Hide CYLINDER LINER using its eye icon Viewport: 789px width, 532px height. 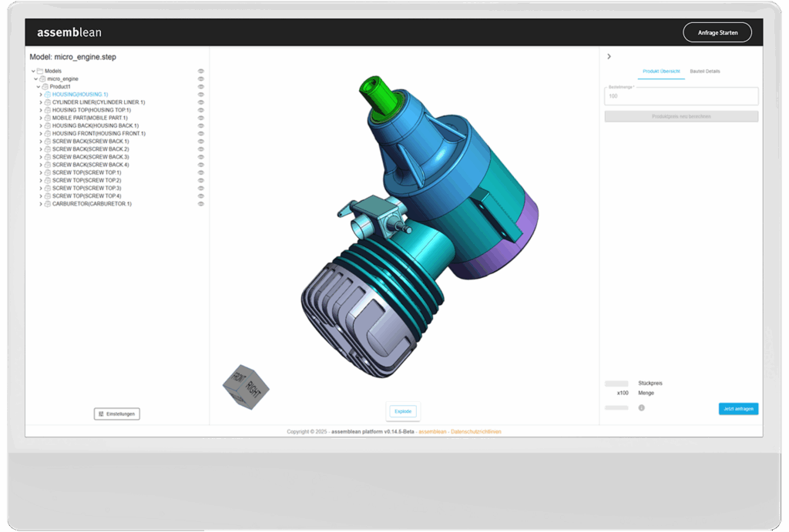tap(201, 102)
